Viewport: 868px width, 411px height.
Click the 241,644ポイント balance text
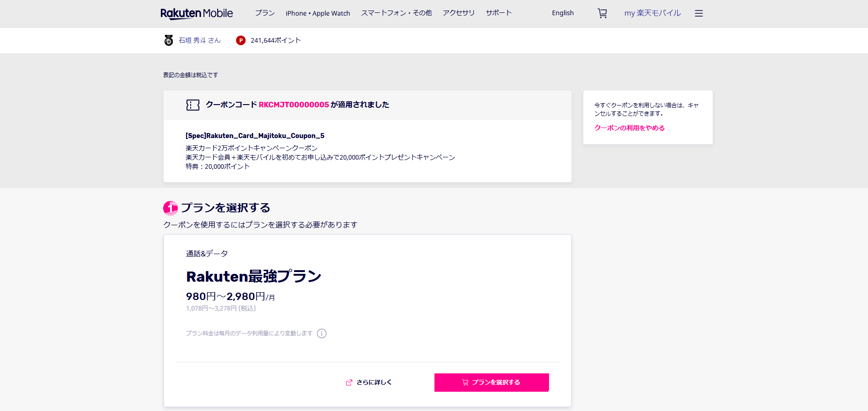(x=276, y=40)
